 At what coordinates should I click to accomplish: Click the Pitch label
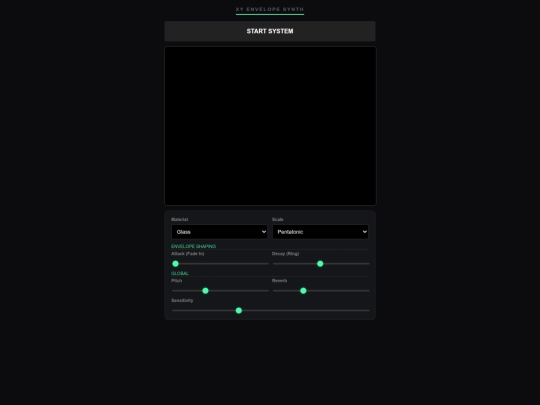[x=176, y=281]
